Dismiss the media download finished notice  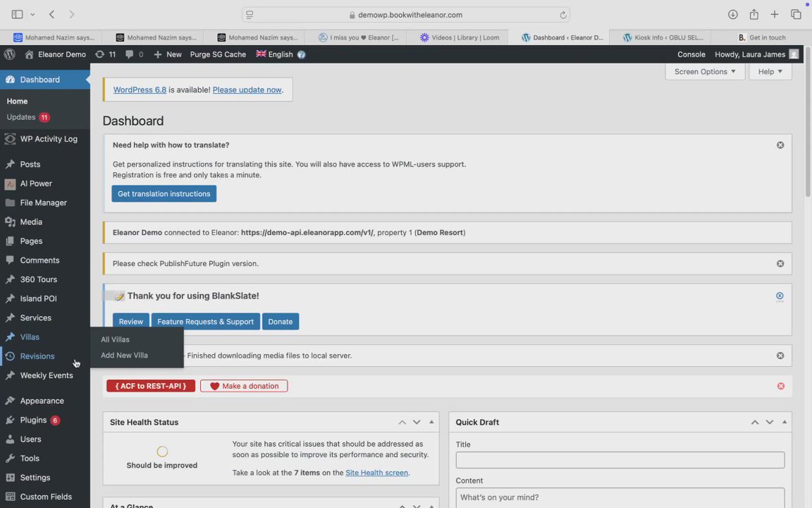coord(780,356)
